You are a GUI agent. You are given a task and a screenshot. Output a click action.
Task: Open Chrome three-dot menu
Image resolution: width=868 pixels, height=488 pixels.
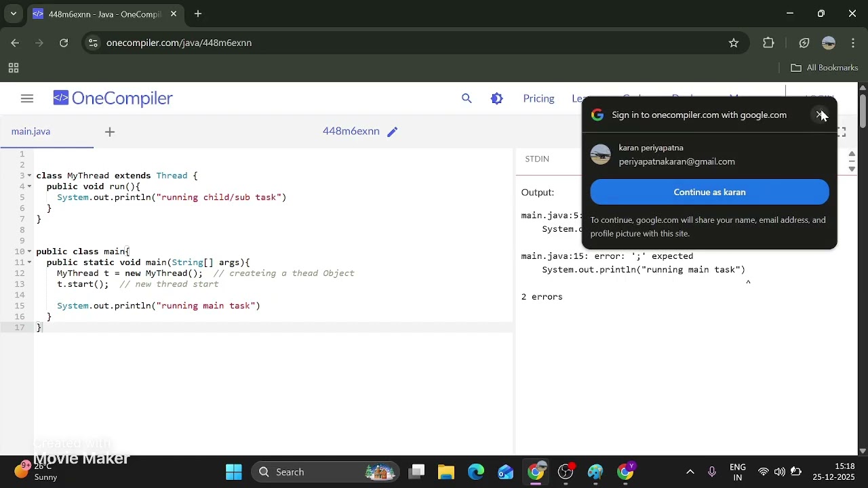(x=853, y=43)
